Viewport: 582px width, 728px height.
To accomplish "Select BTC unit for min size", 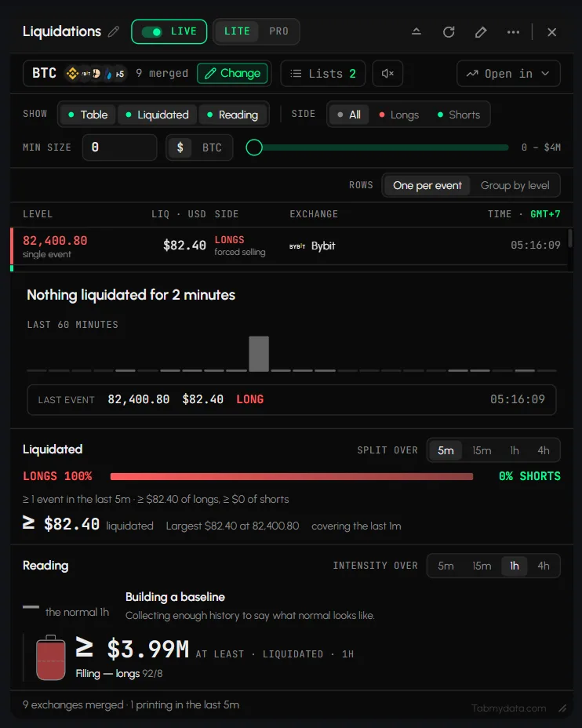I will point(212,147).
